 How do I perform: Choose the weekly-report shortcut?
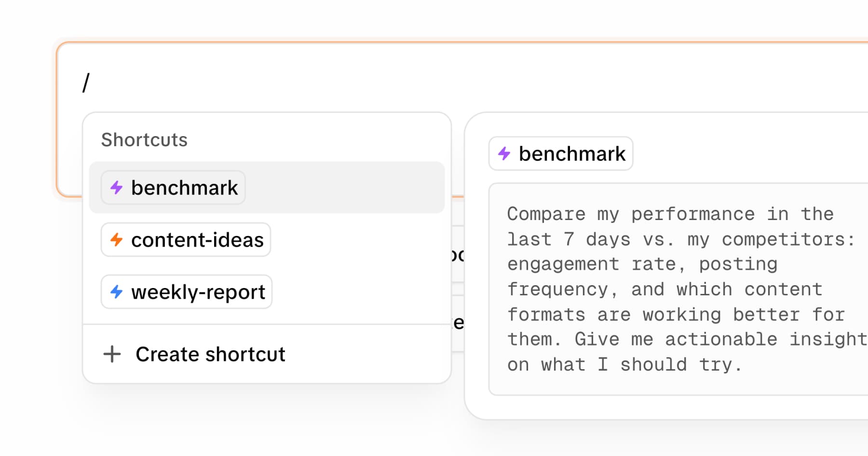186,292
